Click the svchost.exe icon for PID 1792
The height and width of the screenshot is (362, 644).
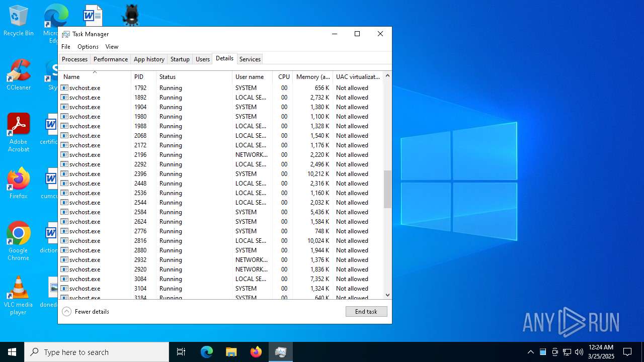pyautogui.click(x=64, y=88)
